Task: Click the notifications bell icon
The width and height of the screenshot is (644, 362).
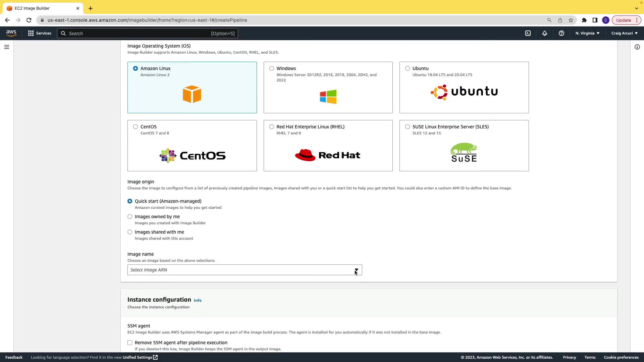Action: pos(545,33)
